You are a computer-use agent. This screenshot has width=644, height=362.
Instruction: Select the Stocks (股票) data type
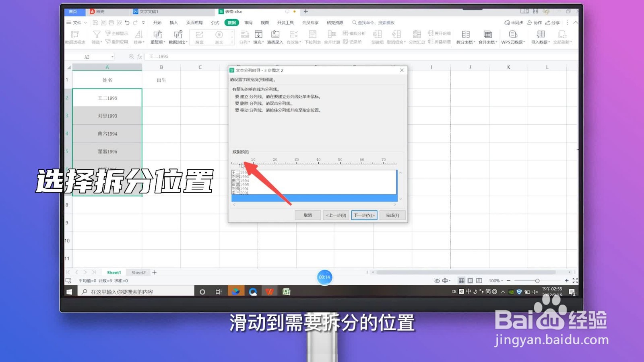point(199,37)
